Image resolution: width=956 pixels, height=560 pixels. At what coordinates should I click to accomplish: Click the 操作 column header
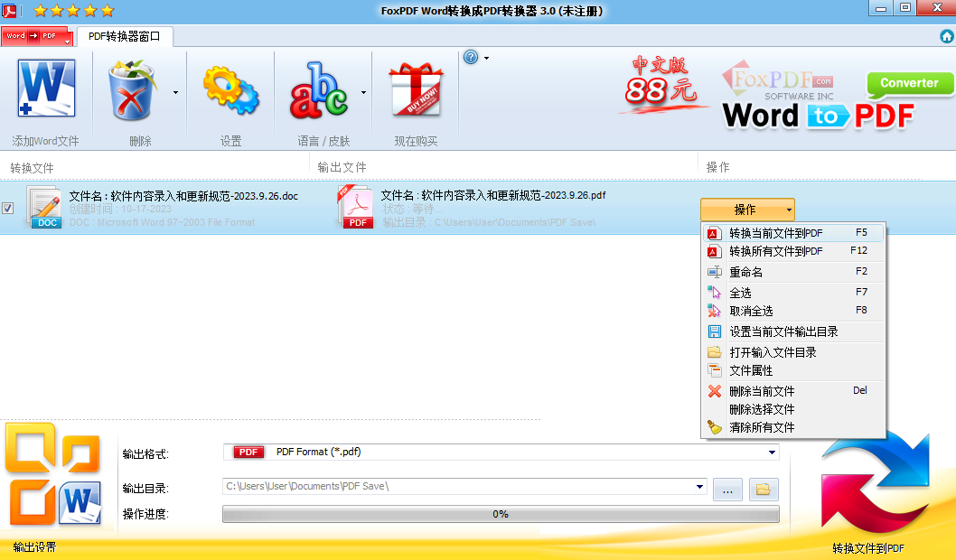coord(718,167)
